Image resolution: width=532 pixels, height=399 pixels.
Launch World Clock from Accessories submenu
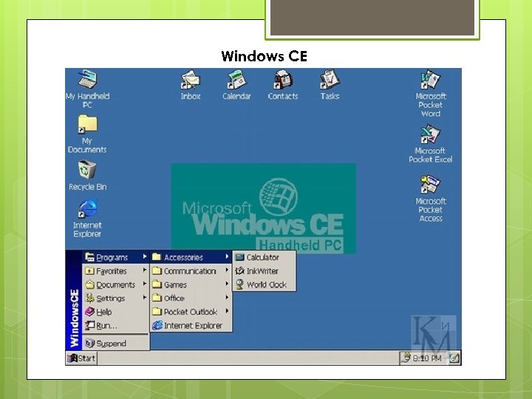[x=264, y=284]
